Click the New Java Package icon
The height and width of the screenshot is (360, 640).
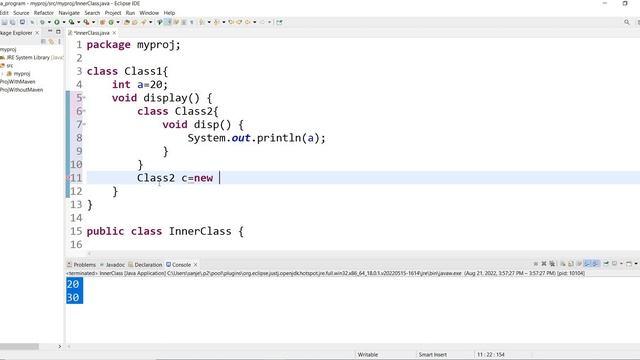tap(102, 22)
